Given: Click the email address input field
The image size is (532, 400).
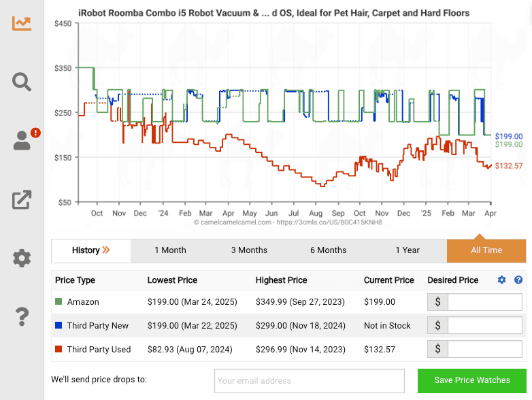Looking at the screenshot, I should point(310,381).
